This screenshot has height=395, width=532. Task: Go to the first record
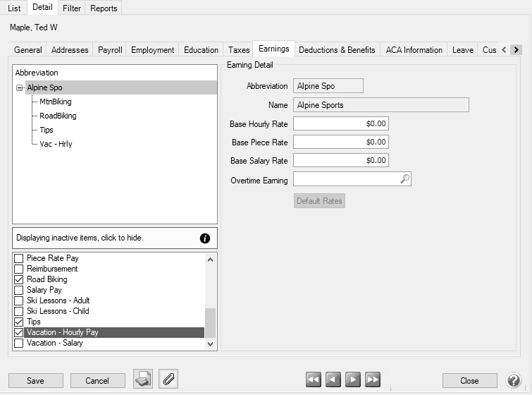coord(314,380)
